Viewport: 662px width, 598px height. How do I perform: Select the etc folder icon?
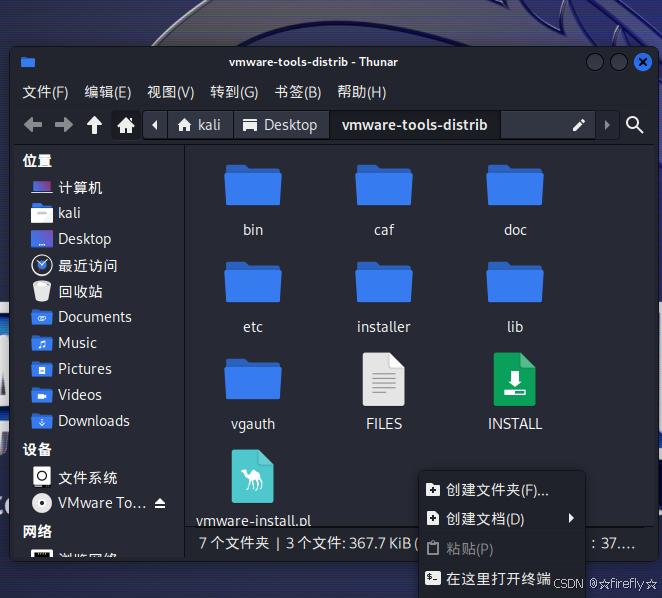pyautogui.click(x=252, y=282)
